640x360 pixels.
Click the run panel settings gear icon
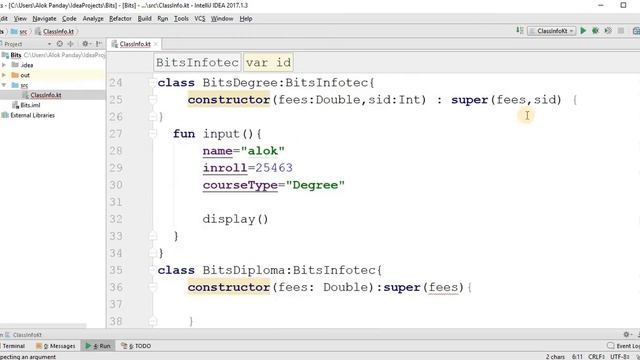627,334
